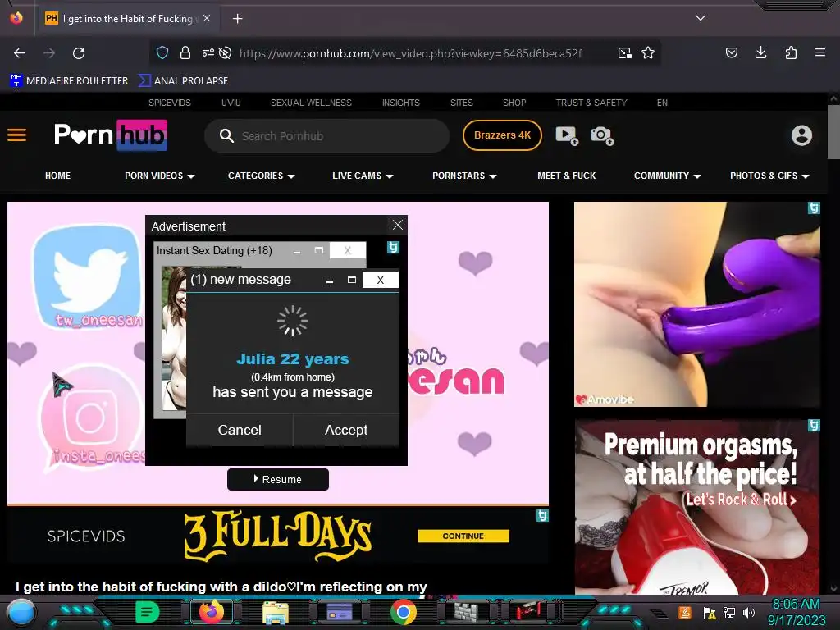840x630 pixels.
Task: Click the network tray icon
Action: point(729,612)
